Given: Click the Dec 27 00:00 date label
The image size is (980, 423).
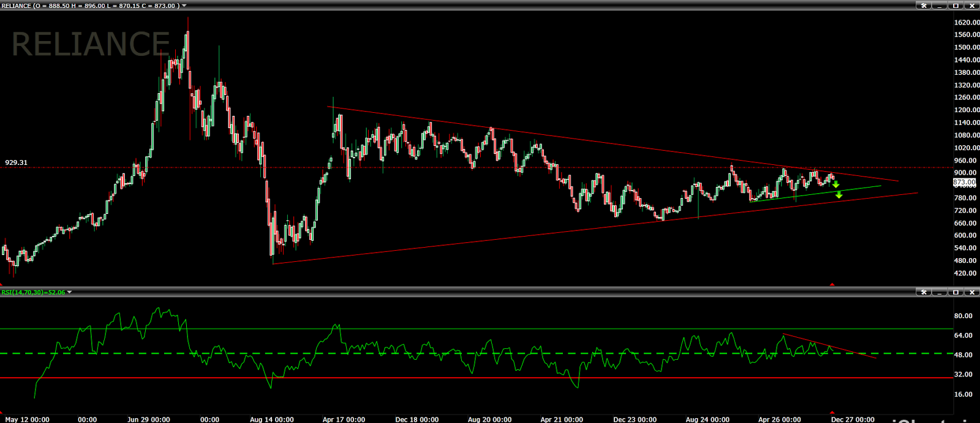Looking at the screenshot, I should (x=853, y=419).
